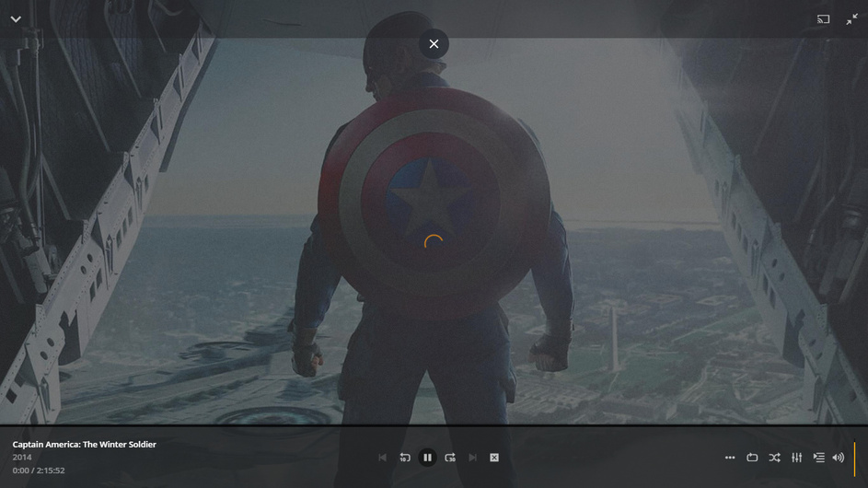868x488 pixels.
Task: Skip to the next item
Action: [472, 458]
